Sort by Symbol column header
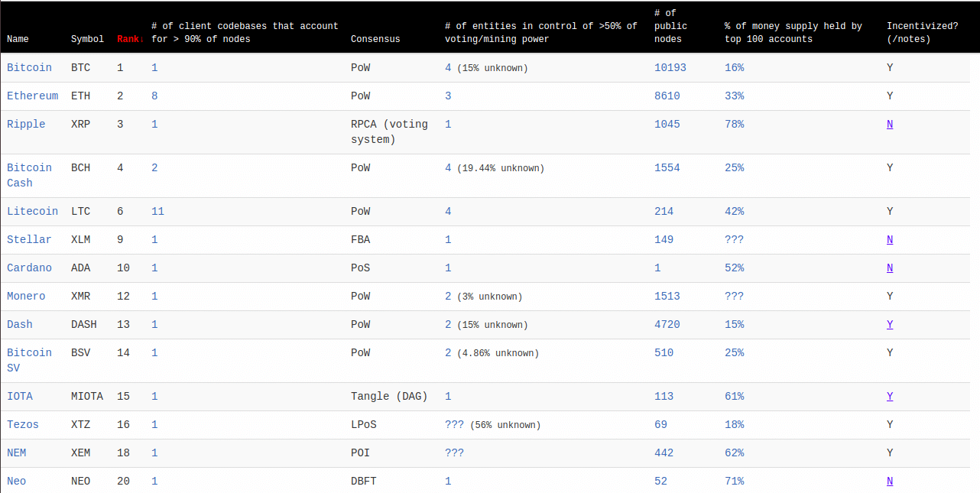The height and width of the screenshot is (493, 980). click(87, 39)
